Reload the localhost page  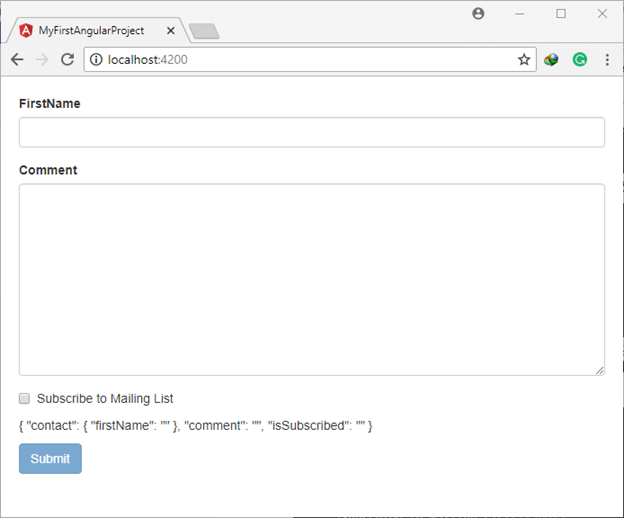pos(68,60)
